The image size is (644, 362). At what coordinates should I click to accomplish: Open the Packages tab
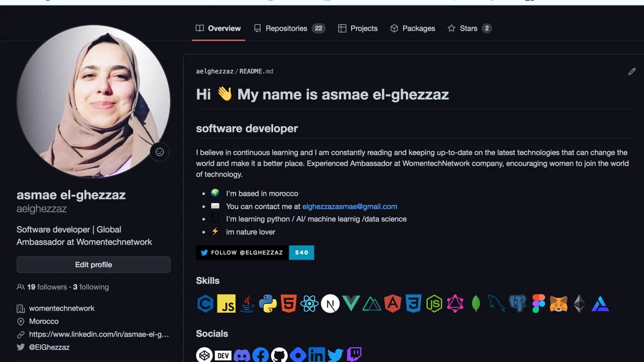pos(413,28)
